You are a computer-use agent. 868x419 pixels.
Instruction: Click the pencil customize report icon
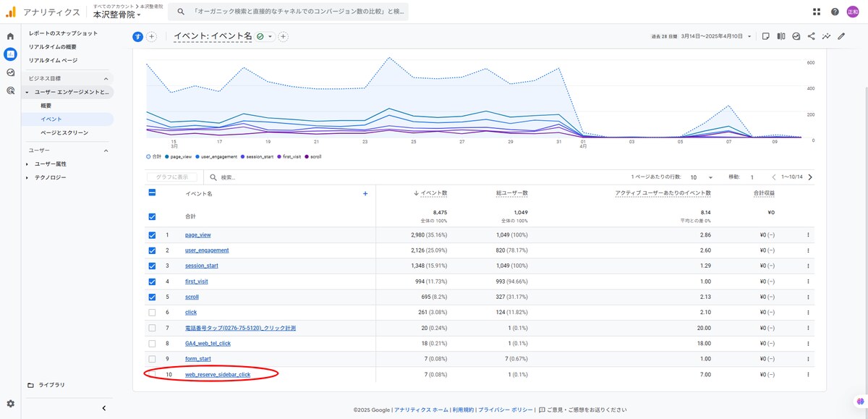click(841, 36)
